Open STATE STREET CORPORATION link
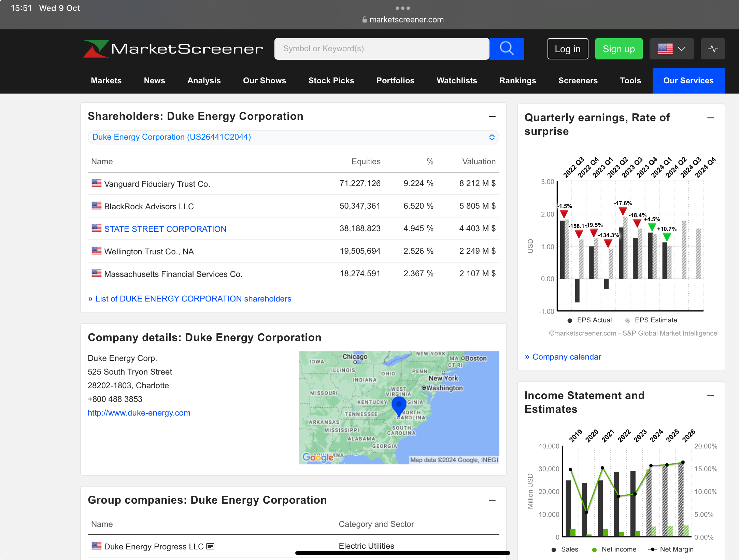This screenshot has width=739, height=560. click(x=165, y=229)
